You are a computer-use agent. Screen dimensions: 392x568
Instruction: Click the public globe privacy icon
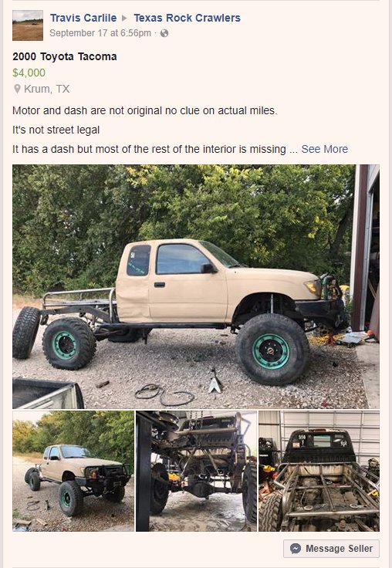[164, 33]
